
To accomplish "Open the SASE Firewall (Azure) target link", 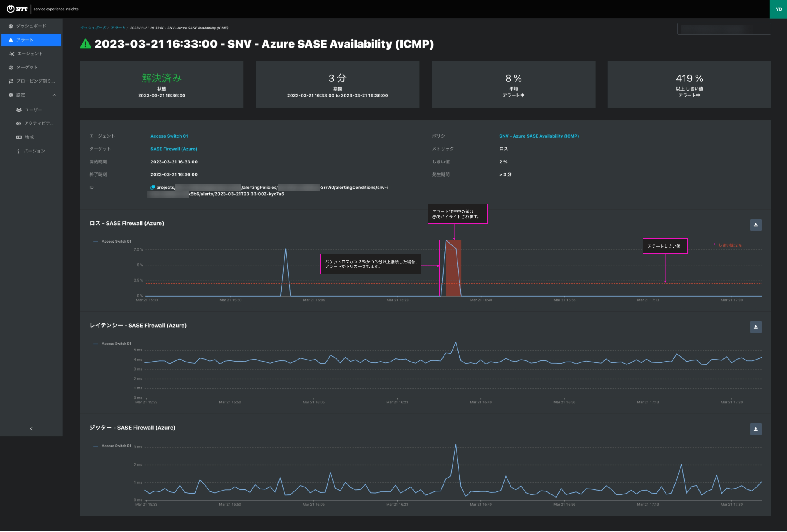I will [174, 149].
